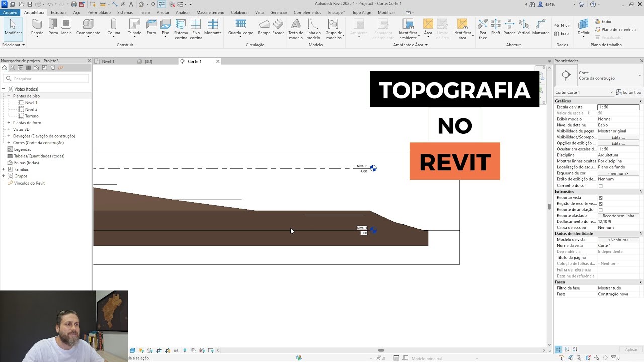644x362 pixels.
Task: Toggle Região de recorte visível checkbox
Action: [600, 204]
